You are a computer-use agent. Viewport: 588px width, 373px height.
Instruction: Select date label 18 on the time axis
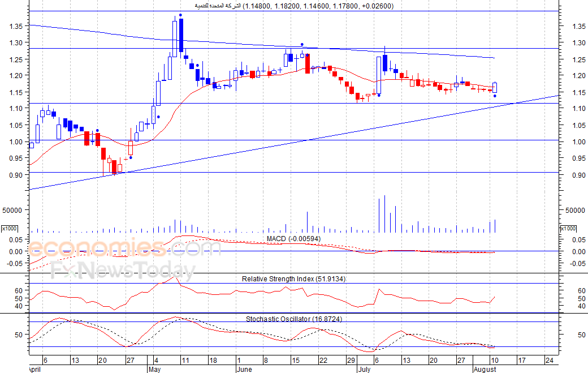(x=213, y=361)
